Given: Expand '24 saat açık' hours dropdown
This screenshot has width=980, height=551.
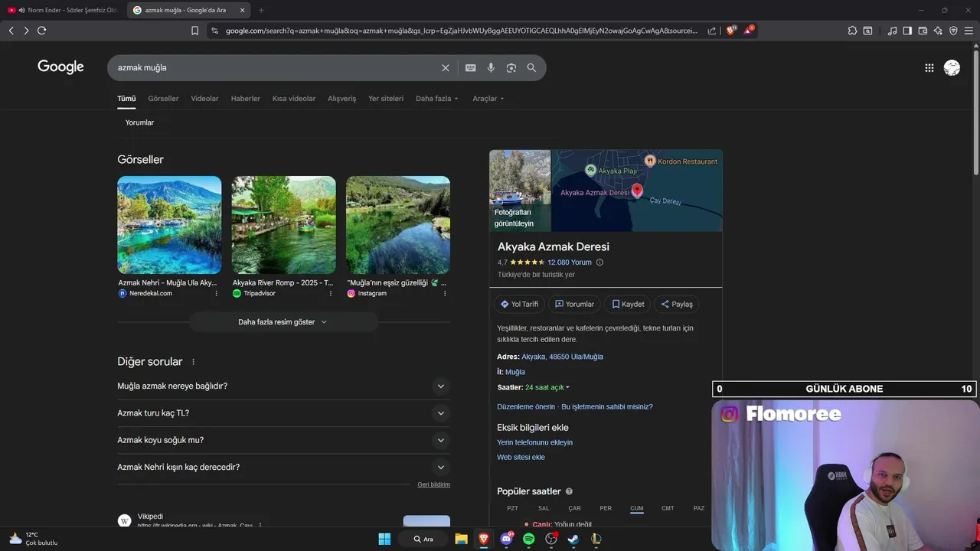Looking at the screenshot, I should [x=547, y=387].
